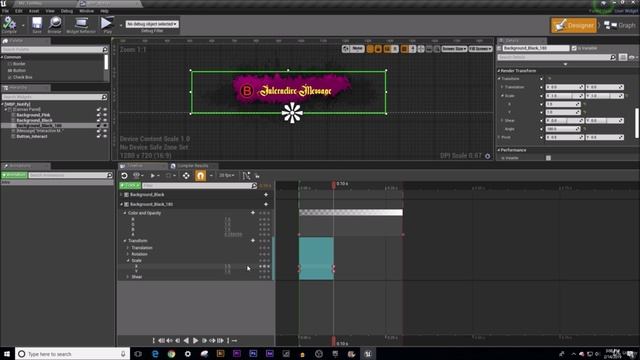640x360 pixels.
Task: Toggle lock icon for Button_Interact
Action: coord(98,136)
